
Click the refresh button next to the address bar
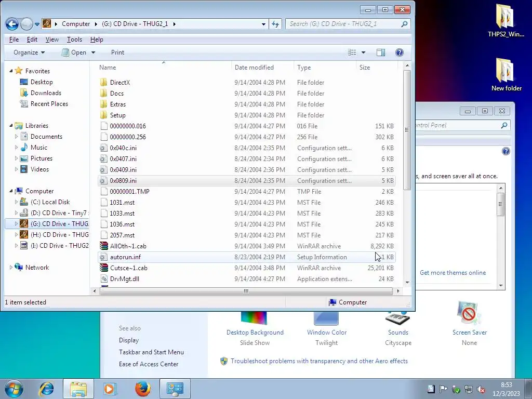275,24
